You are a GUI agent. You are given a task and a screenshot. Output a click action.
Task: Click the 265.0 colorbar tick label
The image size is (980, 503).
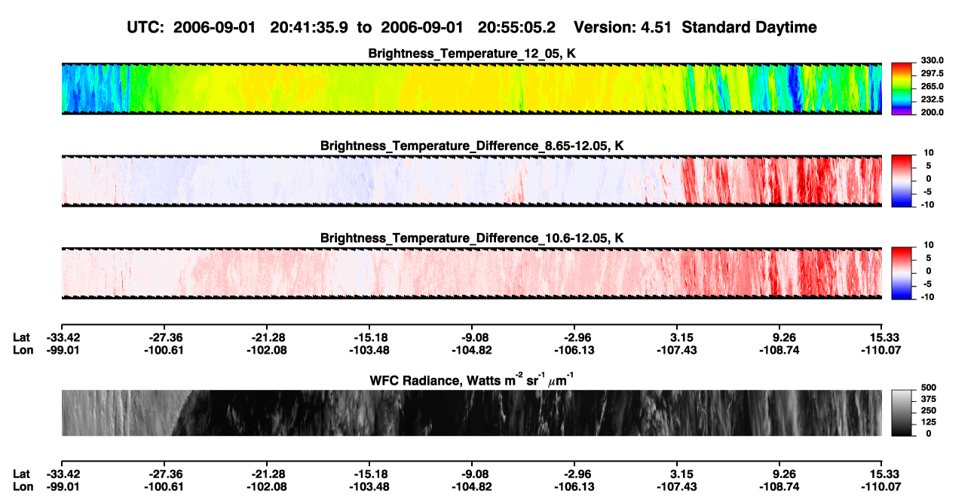(x=932, y=87)
